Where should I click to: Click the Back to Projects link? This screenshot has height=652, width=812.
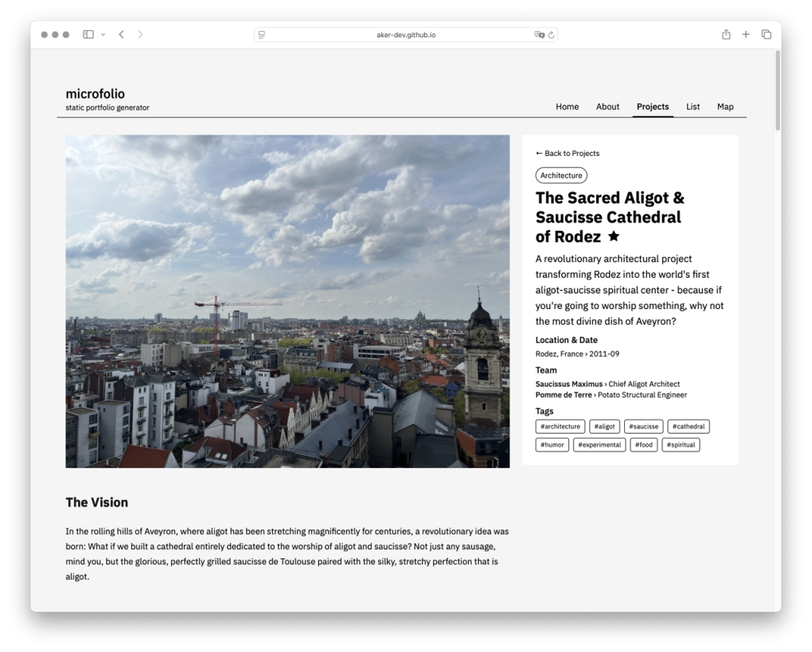567,153
